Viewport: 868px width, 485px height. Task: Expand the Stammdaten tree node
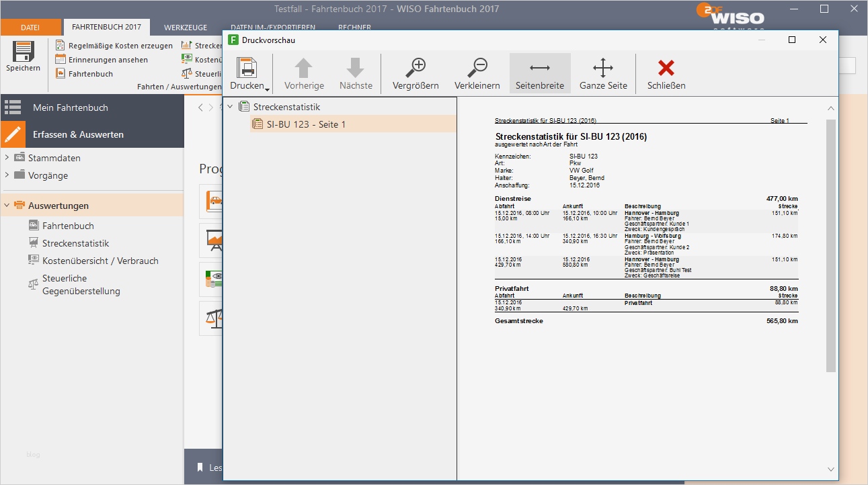pyautogui.click(x=7, y=158)
